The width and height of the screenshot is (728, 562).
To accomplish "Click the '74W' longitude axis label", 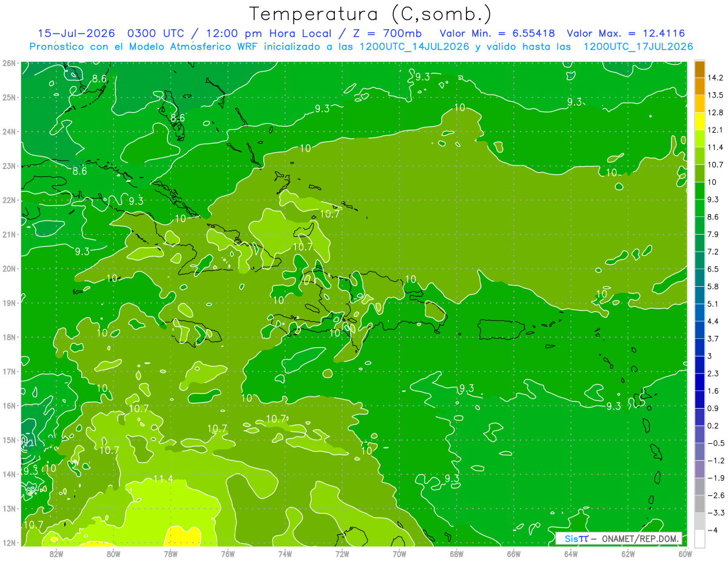I will pyautogui.click(x=285, y=553).
